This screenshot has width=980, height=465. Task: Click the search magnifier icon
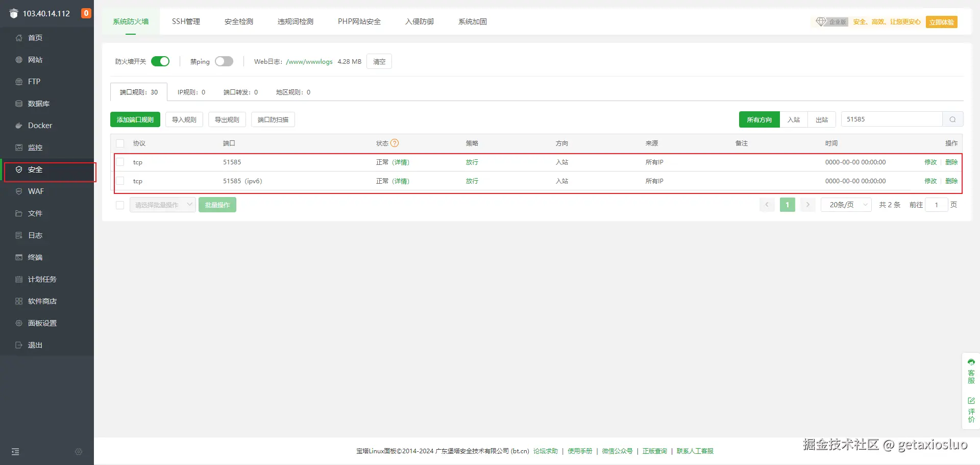click(952, 119)
